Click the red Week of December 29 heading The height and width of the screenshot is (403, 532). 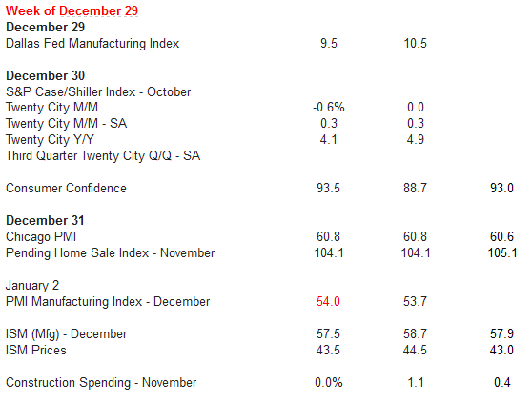pos(72,10)
